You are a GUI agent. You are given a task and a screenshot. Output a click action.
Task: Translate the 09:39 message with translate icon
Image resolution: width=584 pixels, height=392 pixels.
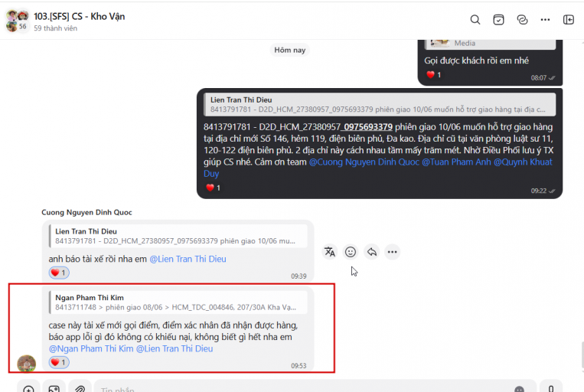pos(330,252)
